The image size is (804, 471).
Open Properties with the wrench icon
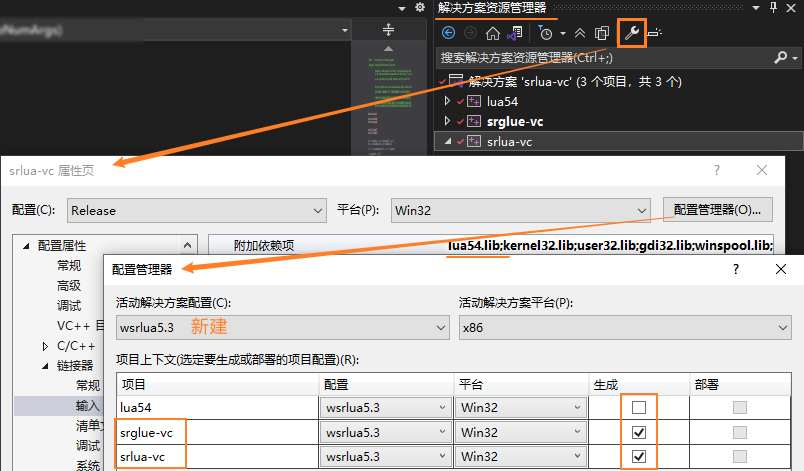pos(631,33)
